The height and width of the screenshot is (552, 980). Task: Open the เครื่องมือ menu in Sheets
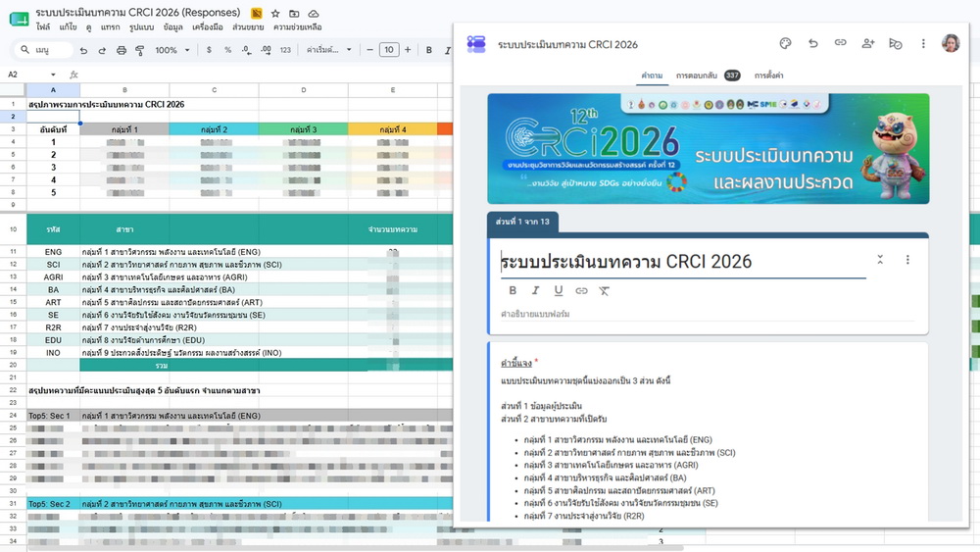point(208,27)
